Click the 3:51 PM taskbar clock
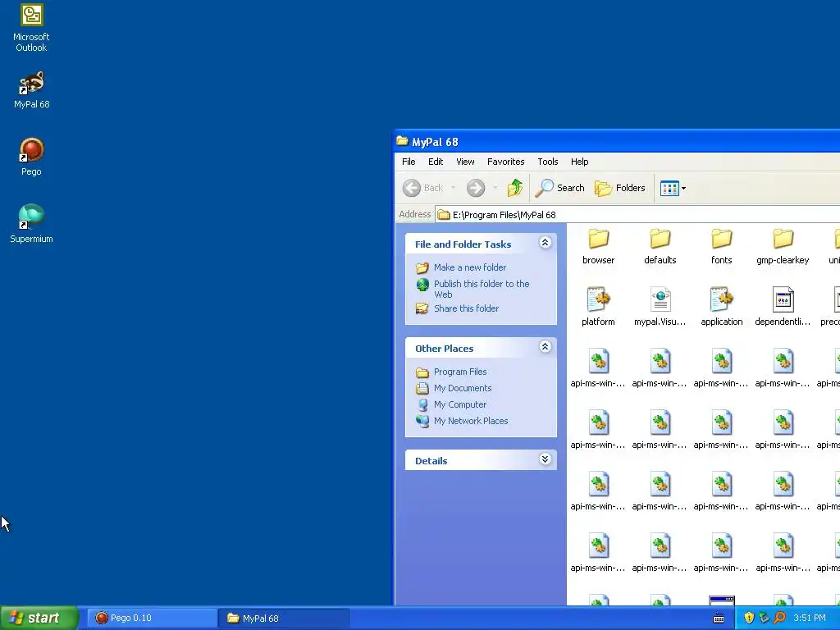Viewport: 840px width, 630px height. pos(810,618)
